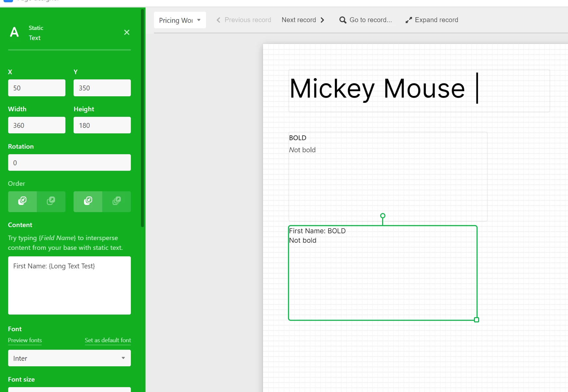Screen dimensions: 568x392
Task: Click the second Order button (bring forward)
Action: point(51,201)
